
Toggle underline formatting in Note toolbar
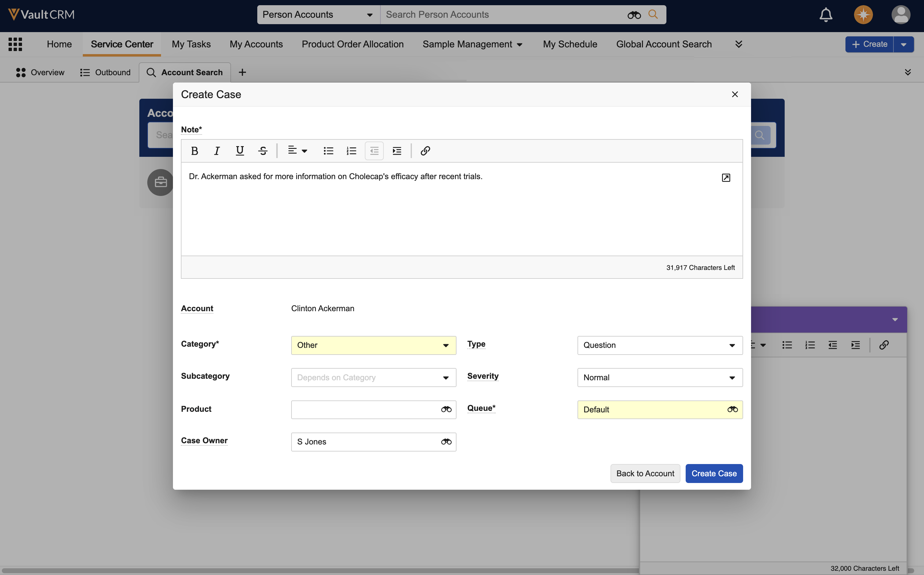pos(240,151)
